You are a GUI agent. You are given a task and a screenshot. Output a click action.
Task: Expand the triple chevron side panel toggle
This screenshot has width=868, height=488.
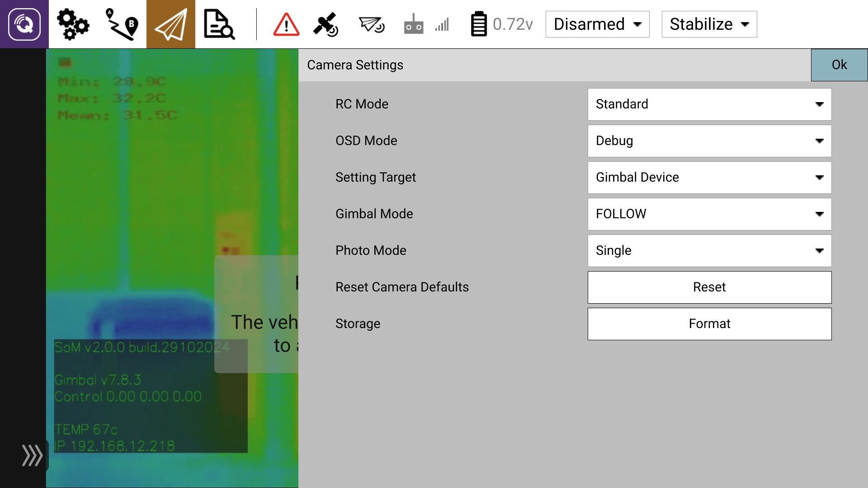click(33, 455)
